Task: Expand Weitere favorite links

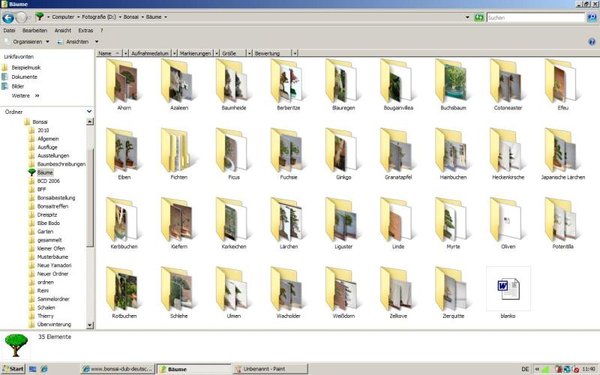Action: (x=25, y=96)
